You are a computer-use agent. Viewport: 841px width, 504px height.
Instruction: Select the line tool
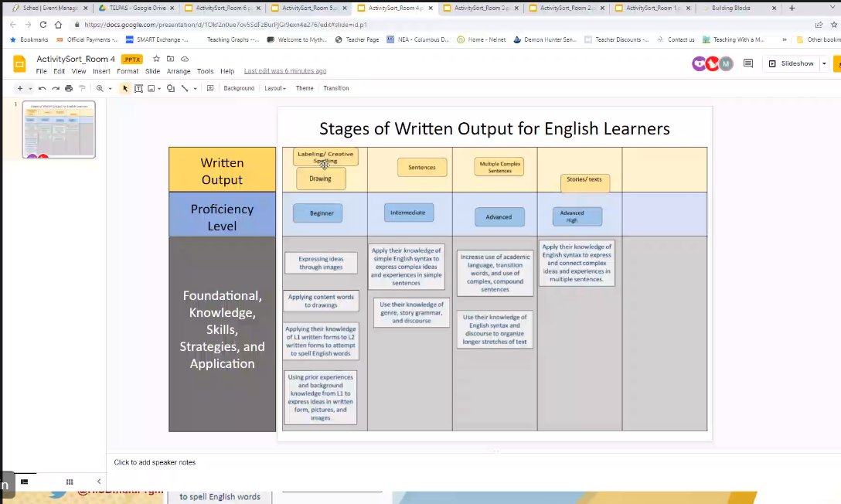pyautogui.click(x=185, y=88)
